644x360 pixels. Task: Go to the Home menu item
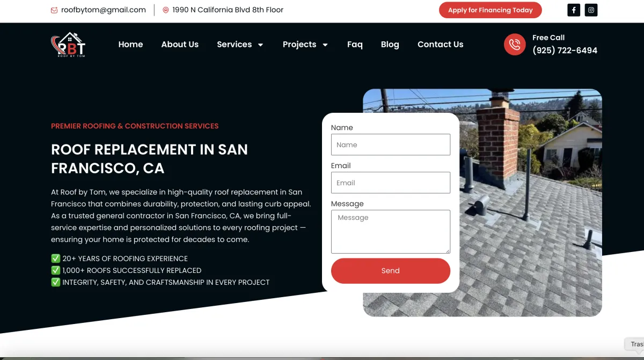(x=130, y=45)
